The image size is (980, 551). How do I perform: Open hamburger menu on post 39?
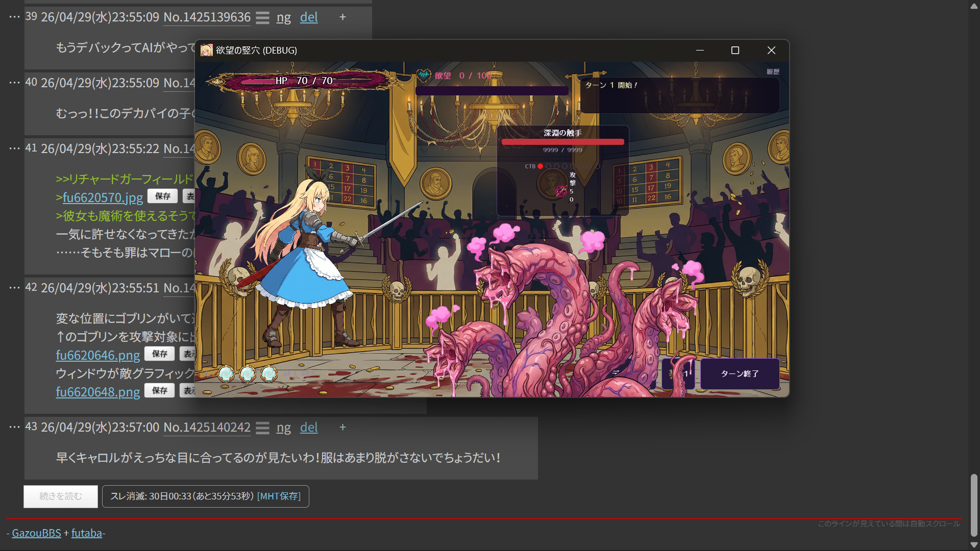click(262, 18)
